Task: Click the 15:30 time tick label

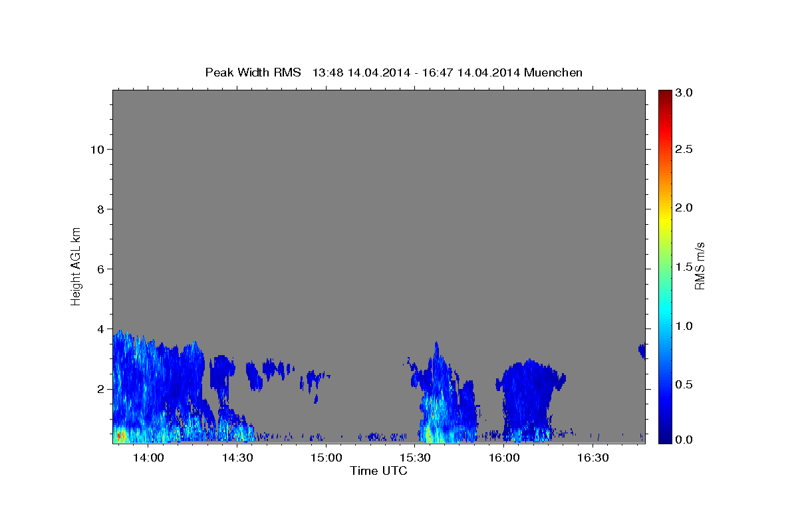Action: coord(416,458)
